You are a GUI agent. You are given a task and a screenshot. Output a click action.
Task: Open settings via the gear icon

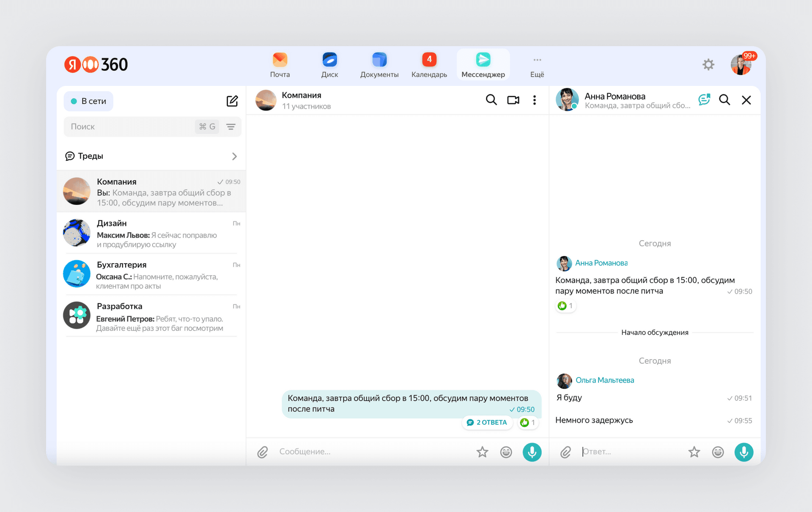click(x=708, y=65)
